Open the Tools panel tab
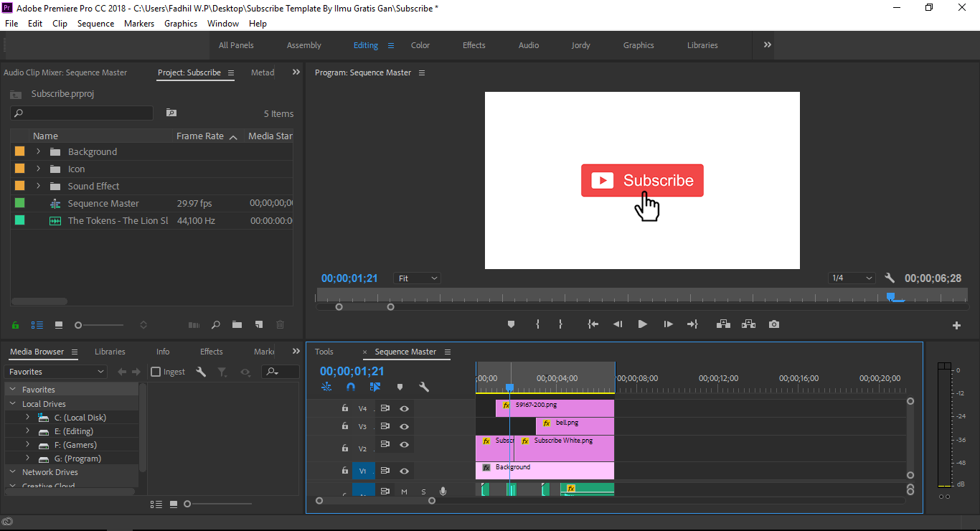This screenshot has height=531, width=980. point(324,352)
